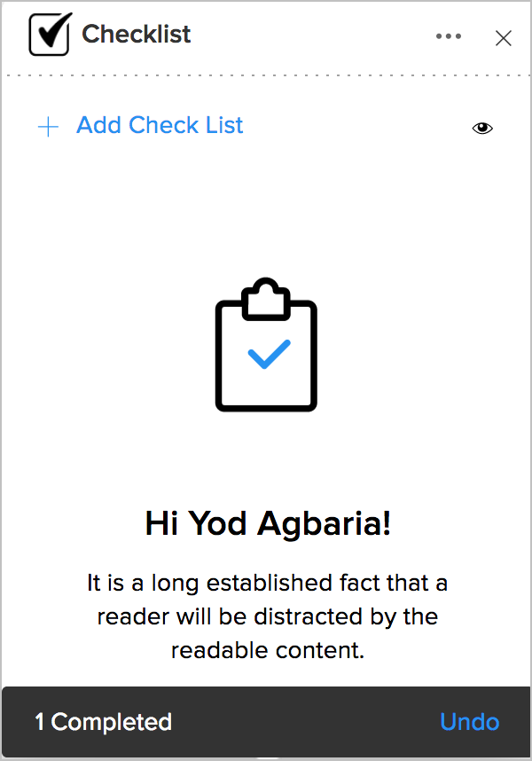Image resolution: width=532 pixels, height=761 pixels.
Task: Select the Checklist panel title text
Action: click(137, 35)
